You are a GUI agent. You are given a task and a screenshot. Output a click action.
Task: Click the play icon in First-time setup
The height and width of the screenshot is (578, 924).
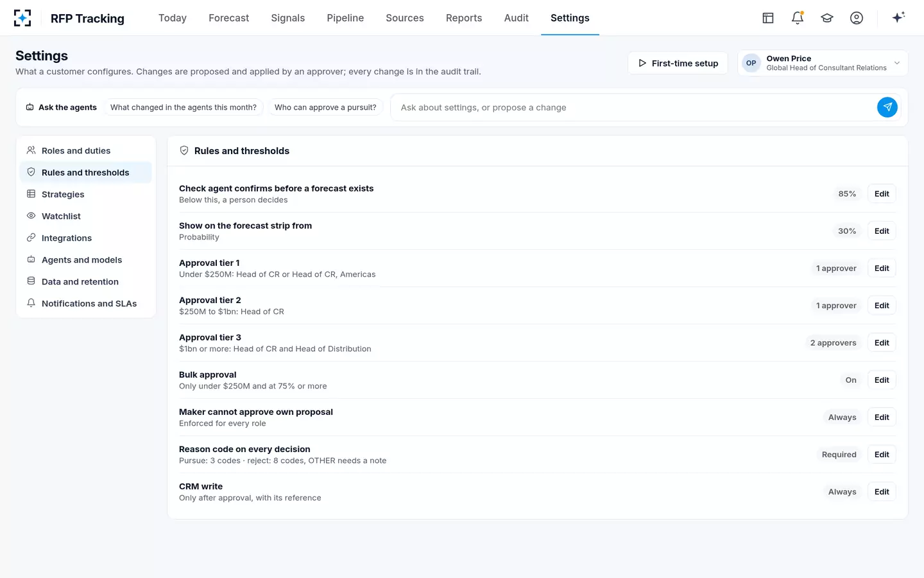point(642,63)
